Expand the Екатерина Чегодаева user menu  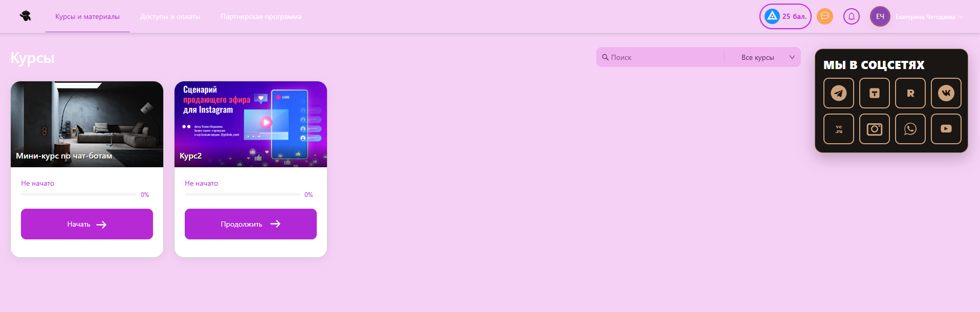928,17
